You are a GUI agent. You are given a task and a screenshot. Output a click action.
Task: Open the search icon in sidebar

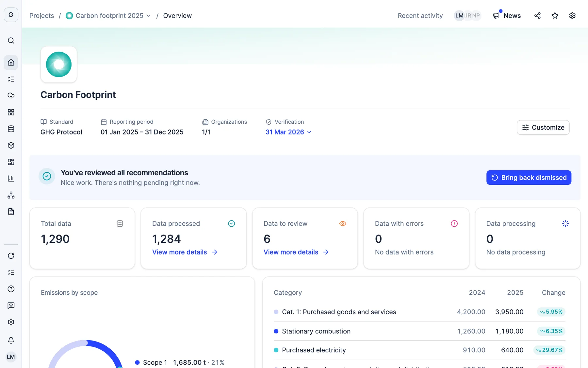point(11,41)
